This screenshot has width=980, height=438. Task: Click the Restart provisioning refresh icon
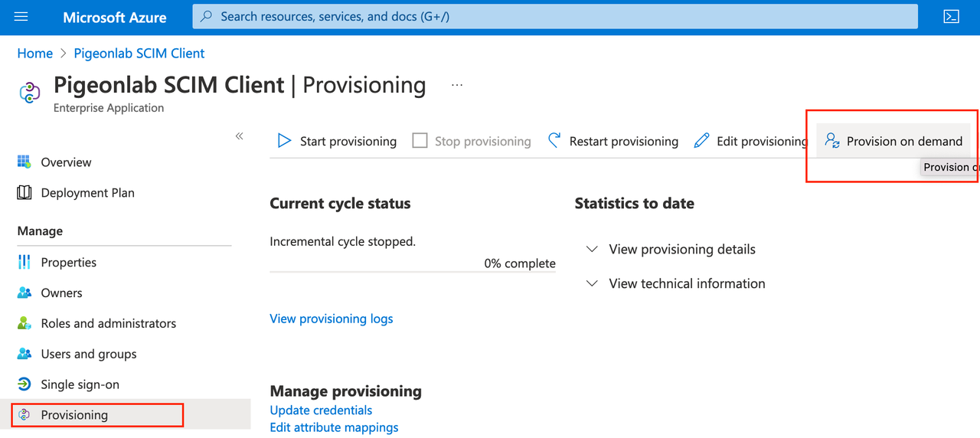click(x=555, y=141)
